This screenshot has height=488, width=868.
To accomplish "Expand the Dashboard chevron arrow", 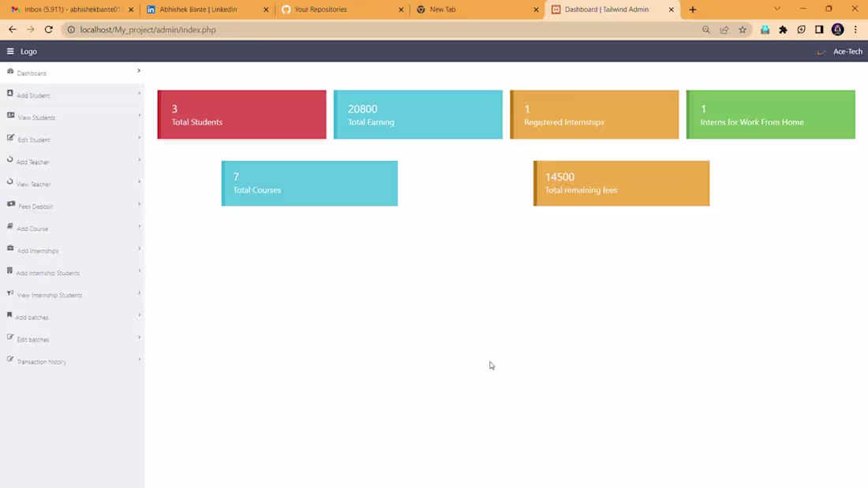I will tap(139, 71).
